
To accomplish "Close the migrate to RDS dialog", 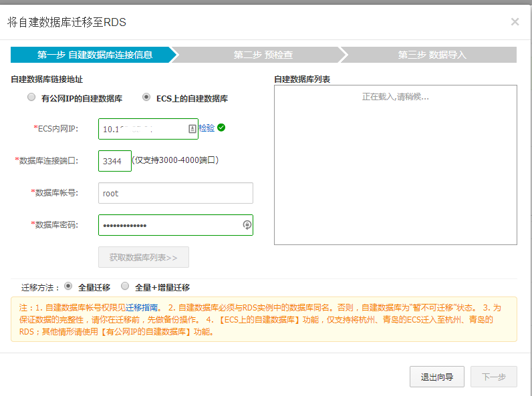I will 515,21.
